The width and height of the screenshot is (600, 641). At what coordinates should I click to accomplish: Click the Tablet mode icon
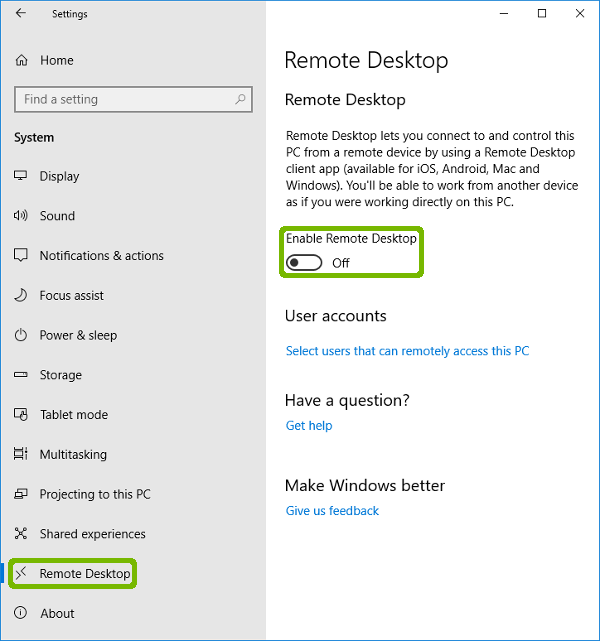point(20,414)
